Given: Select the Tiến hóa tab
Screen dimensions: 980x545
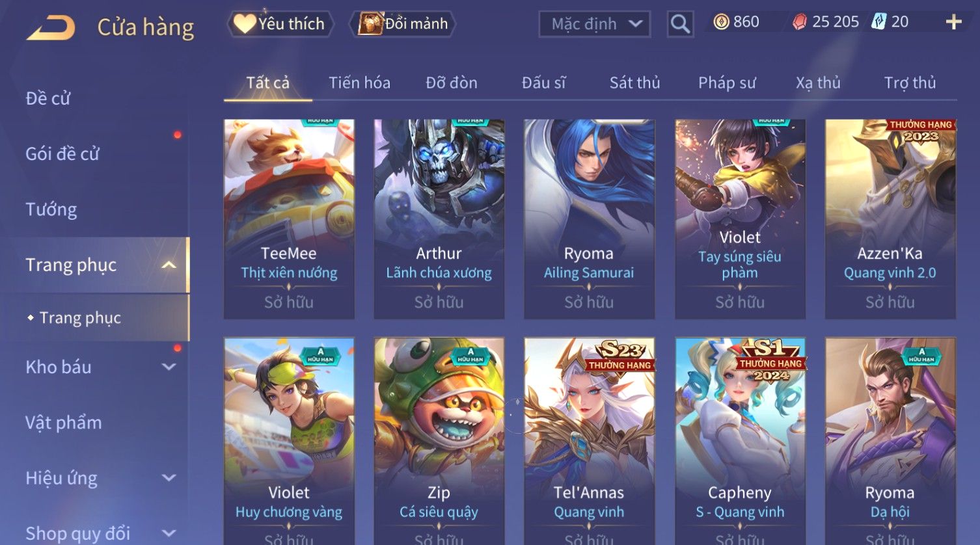Looking at the screenshot, I should pos(359,83).
